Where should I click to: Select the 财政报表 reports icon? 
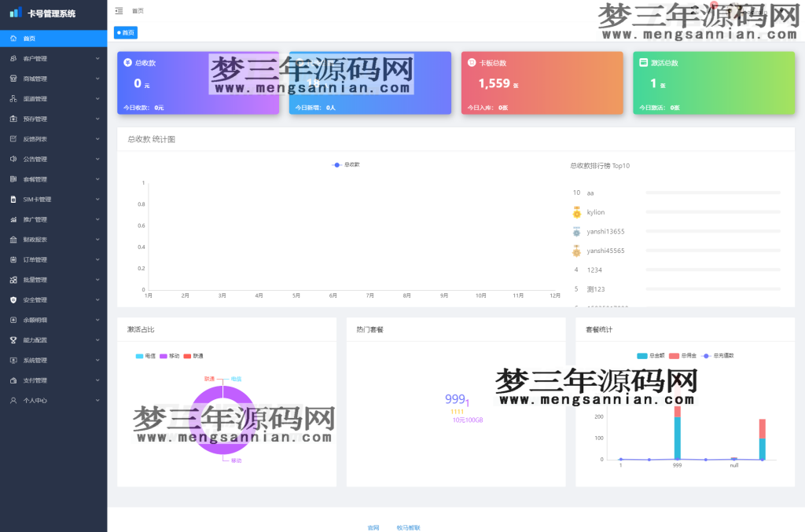pos(13,240)
